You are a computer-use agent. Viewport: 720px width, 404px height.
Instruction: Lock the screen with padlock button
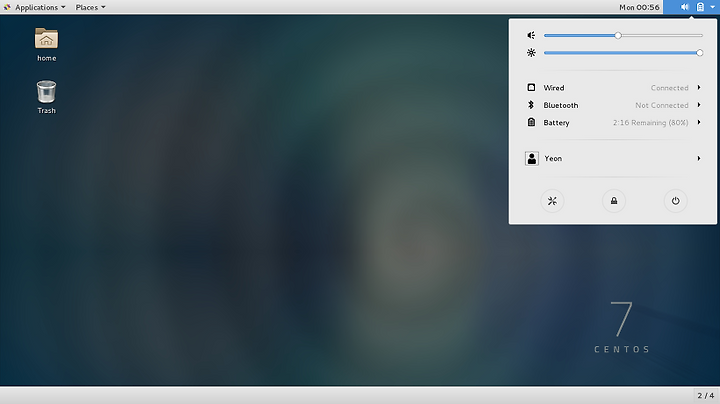(x=614, y=201)
